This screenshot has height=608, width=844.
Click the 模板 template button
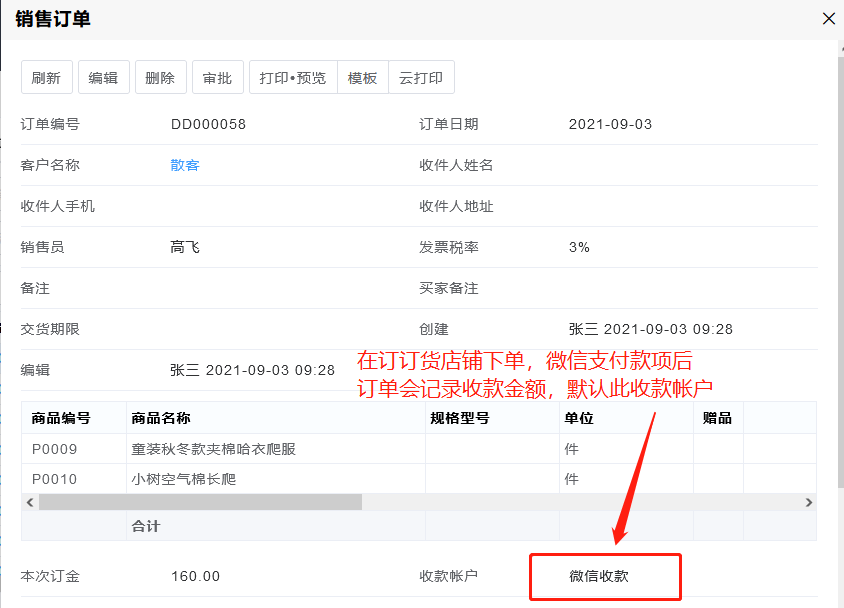pyautogui.click(x=362, y=78)
